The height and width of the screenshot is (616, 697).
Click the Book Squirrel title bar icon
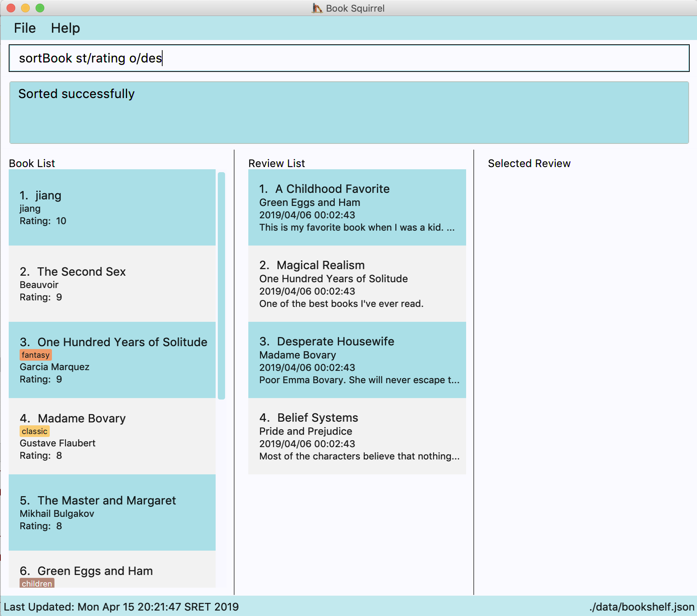(317, 8)
